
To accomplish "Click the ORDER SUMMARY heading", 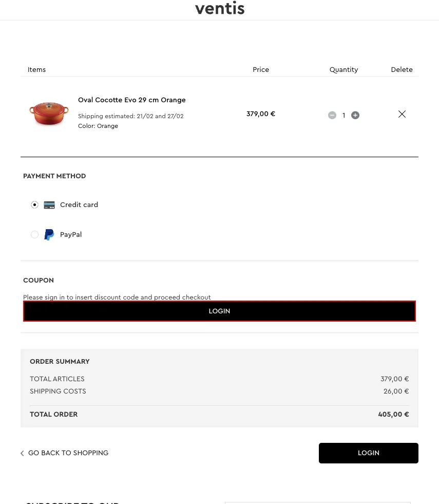I will (x=60, y=361).
